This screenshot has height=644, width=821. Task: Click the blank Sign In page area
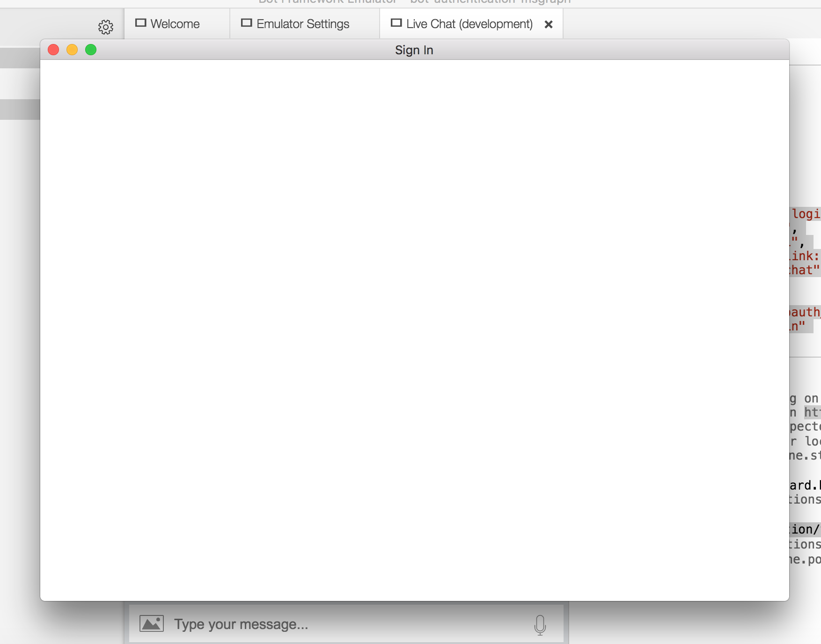click(x=414, y=328)
